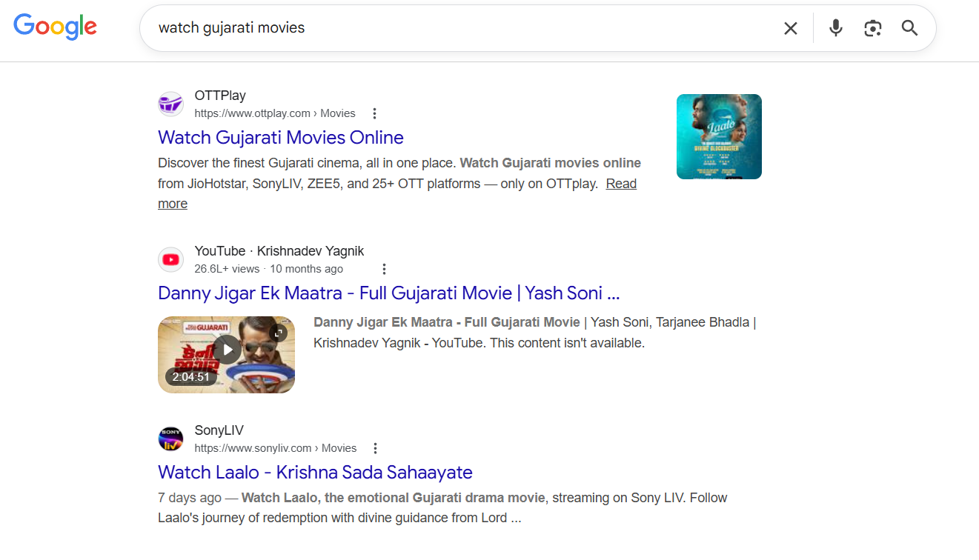979x560 pixels.
Task: Open the Watch Gujarati Movies Online link
Action: point(280,138)
